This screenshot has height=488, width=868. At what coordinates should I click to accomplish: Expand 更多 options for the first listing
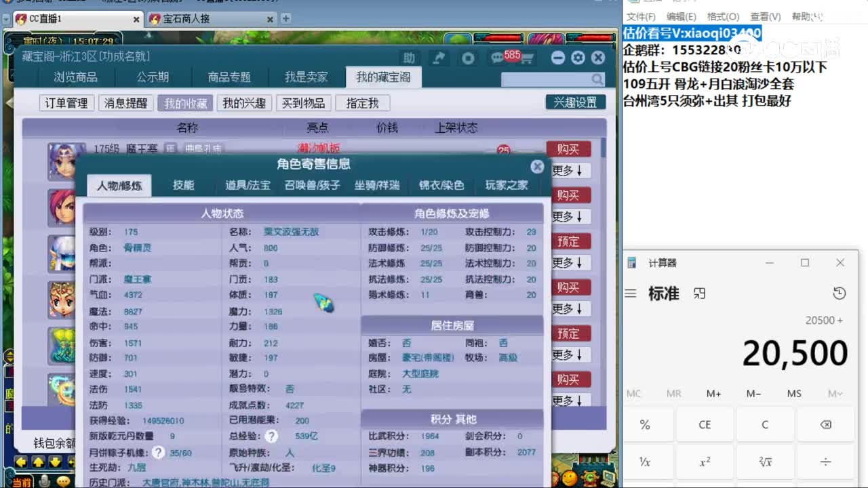click(x=568, y=171)
